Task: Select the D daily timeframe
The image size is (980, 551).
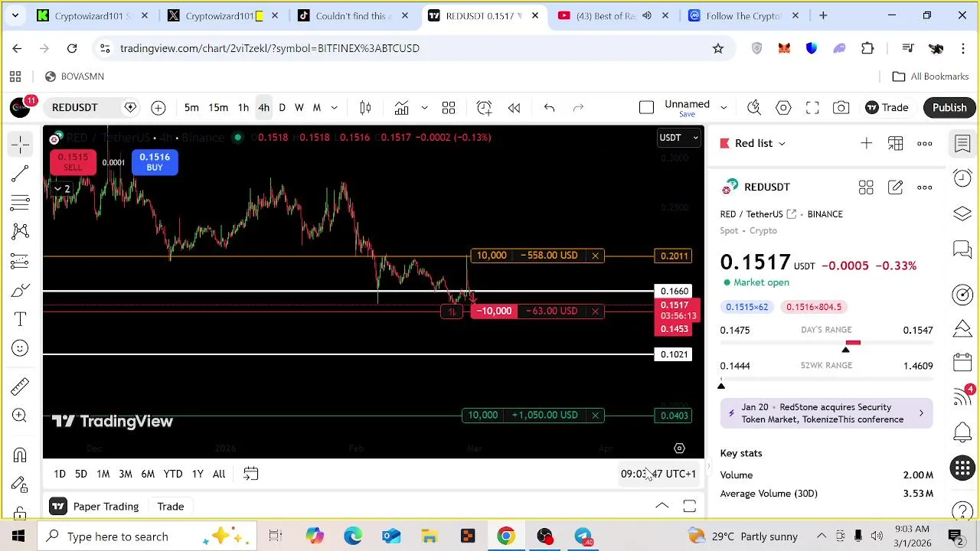Action: click(282, 108)
